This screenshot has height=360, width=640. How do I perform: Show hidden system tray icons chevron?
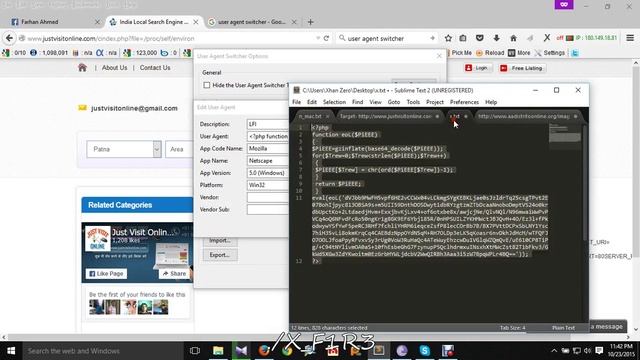(554, 351)
